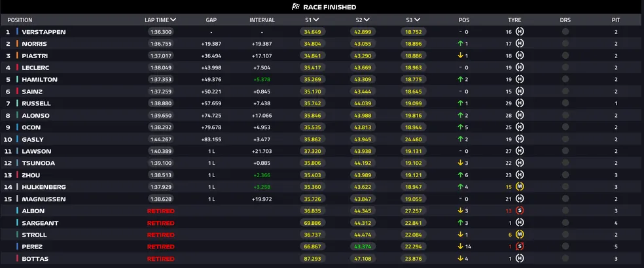The width and height of the screenshot is (644, 268).
Task: Select driver name ALONSO
Action: 35,115
